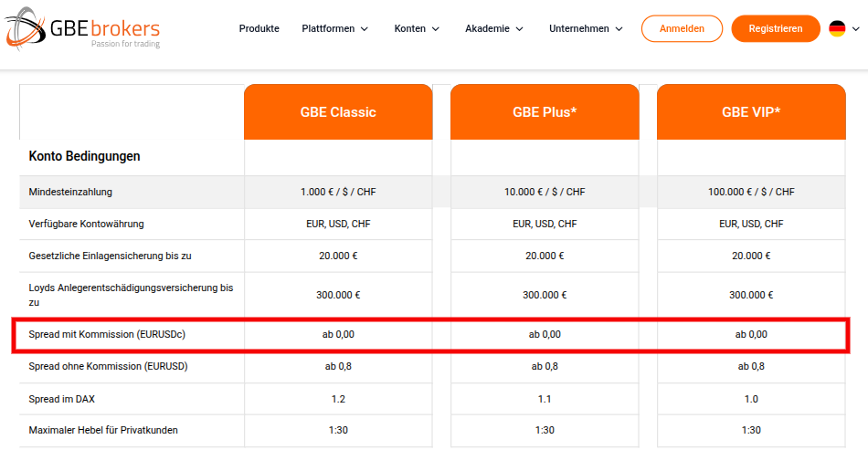The image size is (868, 450).
Task: Click the Registrieren button
Action: click(x=776, y=28)
